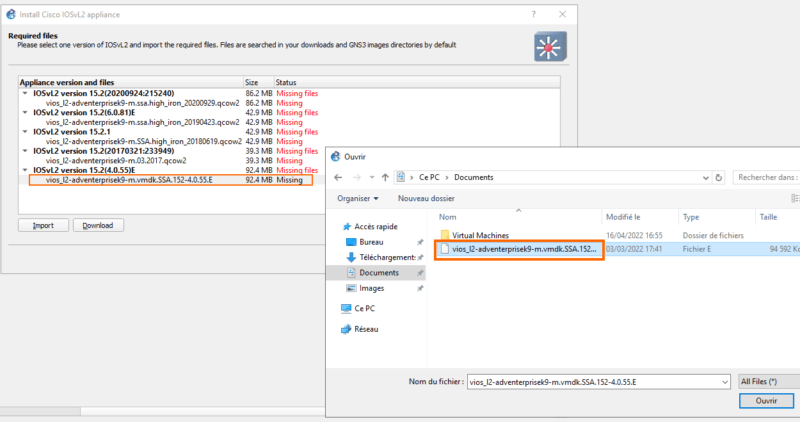
Task: Click the Ce PC breadcrumb
Action: click(x=429, y=178)
